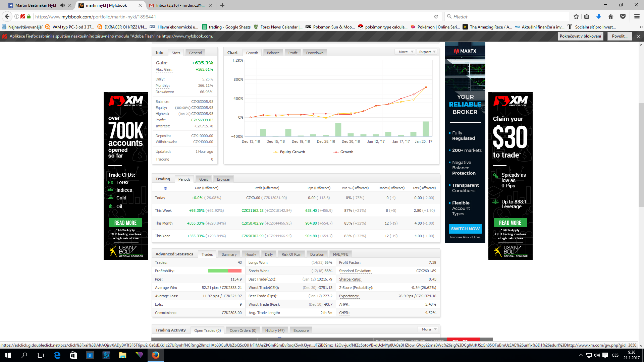Image resolution: width=644 pixels, height=362 pixels.
Task: Open the Windows Start menu
Action: 8,355
